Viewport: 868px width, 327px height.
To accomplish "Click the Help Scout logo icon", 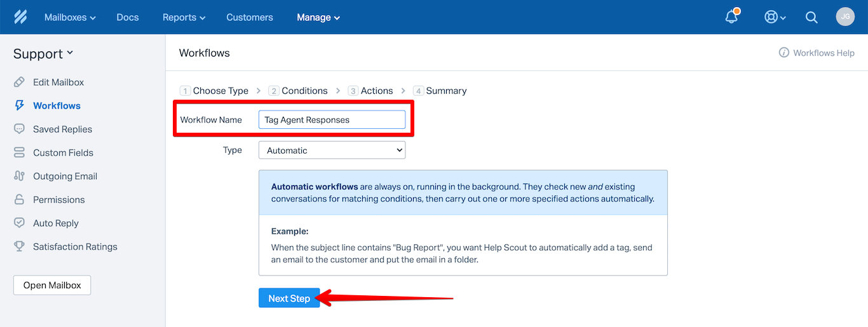I will click(20, 17).
